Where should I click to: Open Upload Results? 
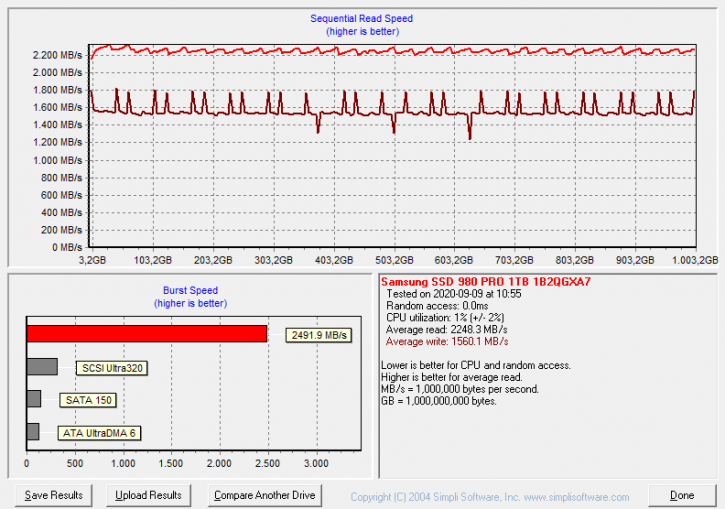coord(148,496)
